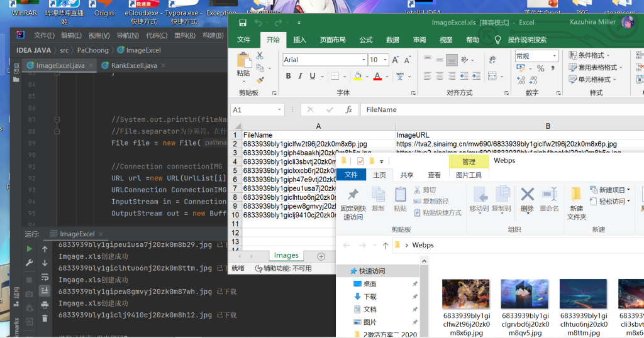Create new folder in Explorer ribbon
Viewport: 644px width, 338px height.
coord(576,201)
